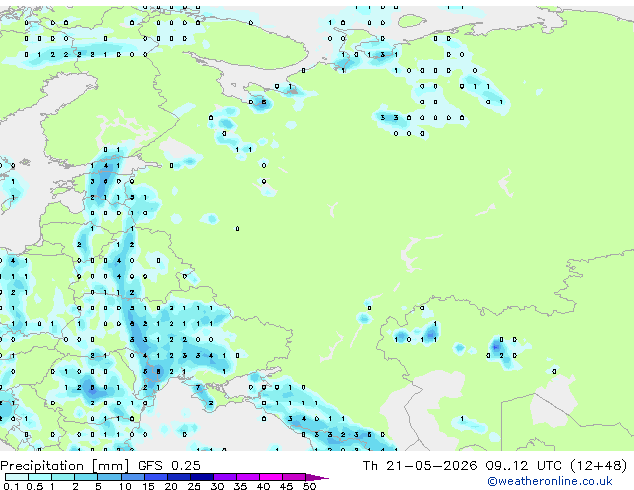
Task: Click the legend label '45'
Action: pos(286,486)
